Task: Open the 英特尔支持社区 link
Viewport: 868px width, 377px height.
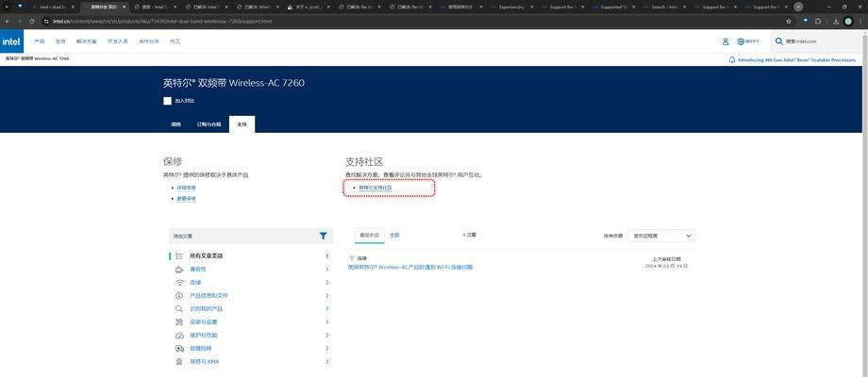Action: tap(376, 188)
